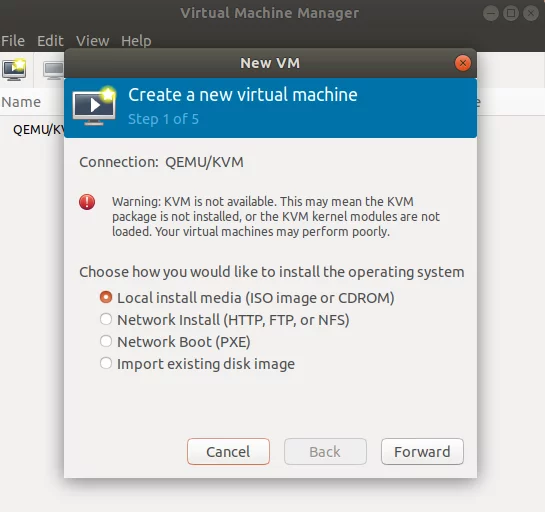545x512 pixels.
Task: Click the create new virtual machine toolbar icon
Action: pos(14,70)
